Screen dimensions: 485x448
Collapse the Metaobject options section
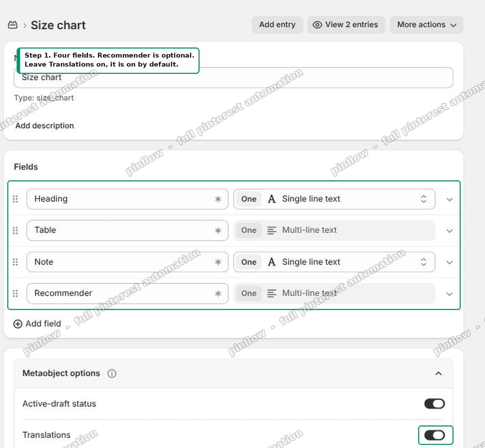tap(438, 373)
